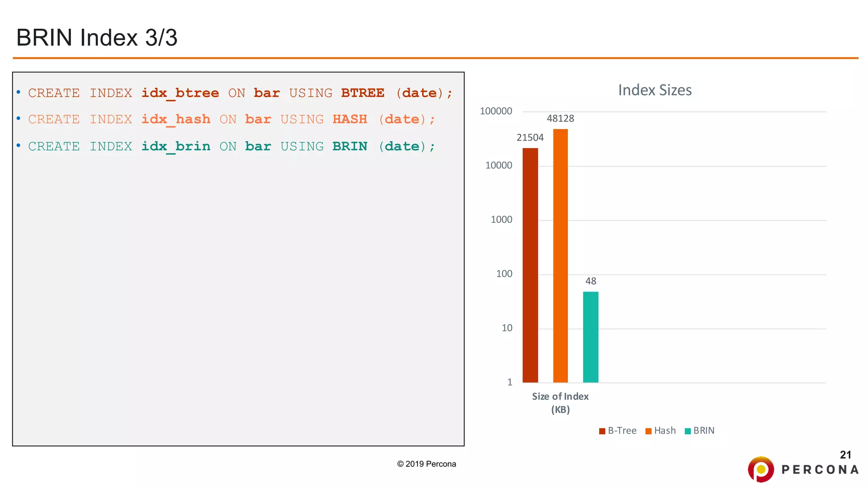Click the Hash legend color swatch
868x488 pixels.
[648, 431]
